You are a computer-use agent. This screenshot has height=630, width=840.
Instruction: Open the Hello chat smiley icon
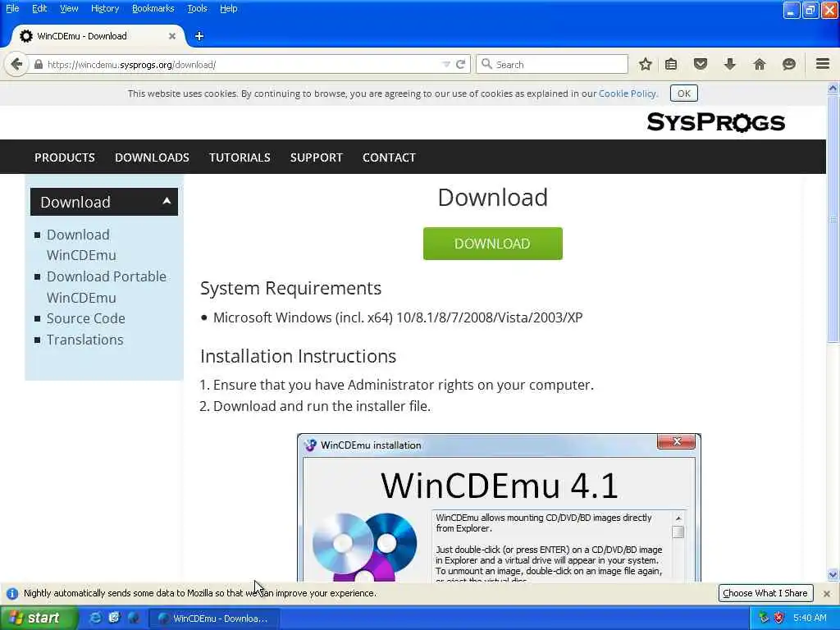(788, 65)
